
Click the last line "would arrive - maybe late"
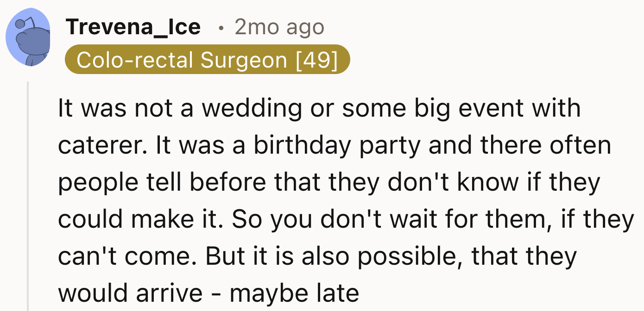pos(208,293)
